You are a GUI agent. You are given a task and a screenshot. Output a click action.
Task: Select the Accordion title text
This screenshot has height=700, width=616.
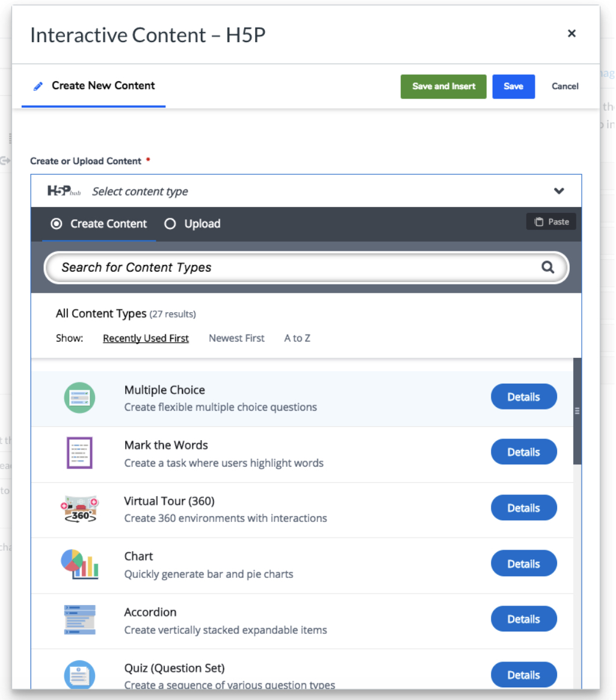pyautogui.click(x=150, y=612)
